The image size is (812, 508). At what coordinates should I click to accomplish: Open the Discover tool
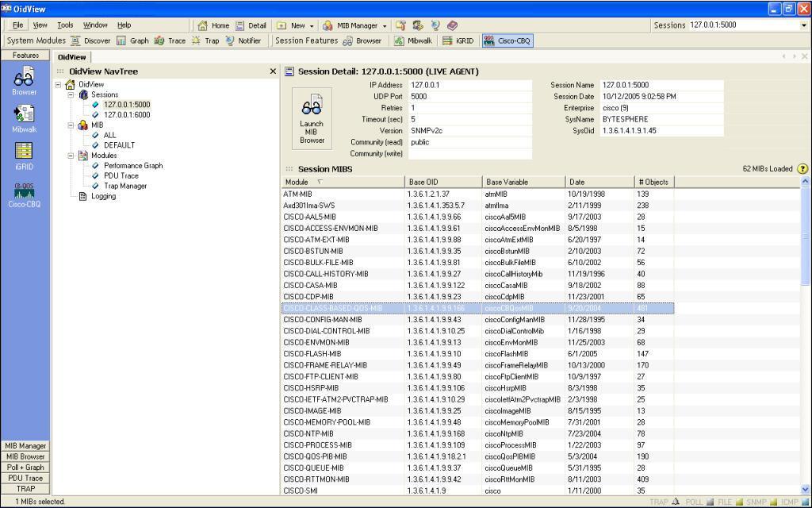pos(96,40)
